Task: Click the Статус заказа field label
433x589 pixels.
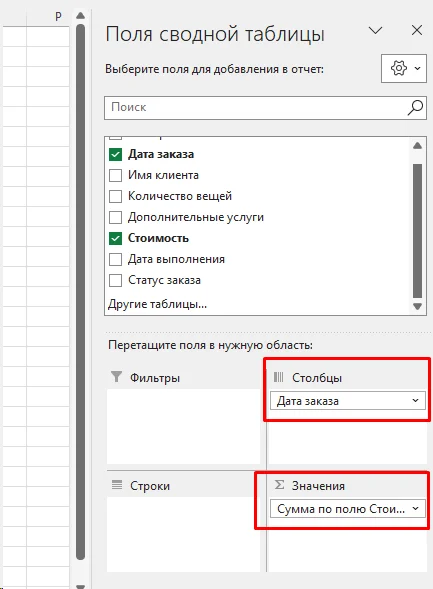Action: pos(164,280)
